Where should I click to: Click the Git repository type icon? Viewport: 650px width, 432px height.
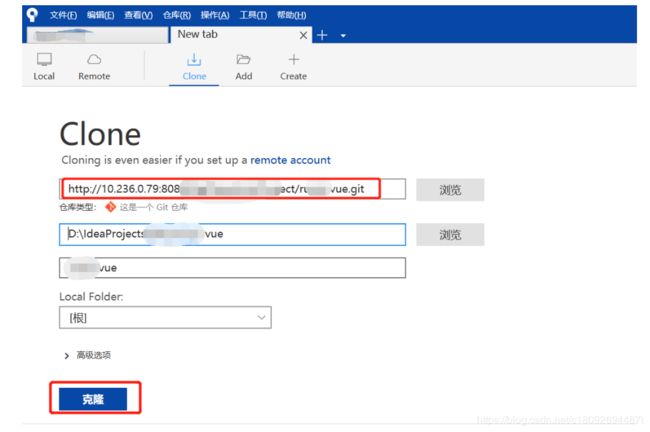110,207
